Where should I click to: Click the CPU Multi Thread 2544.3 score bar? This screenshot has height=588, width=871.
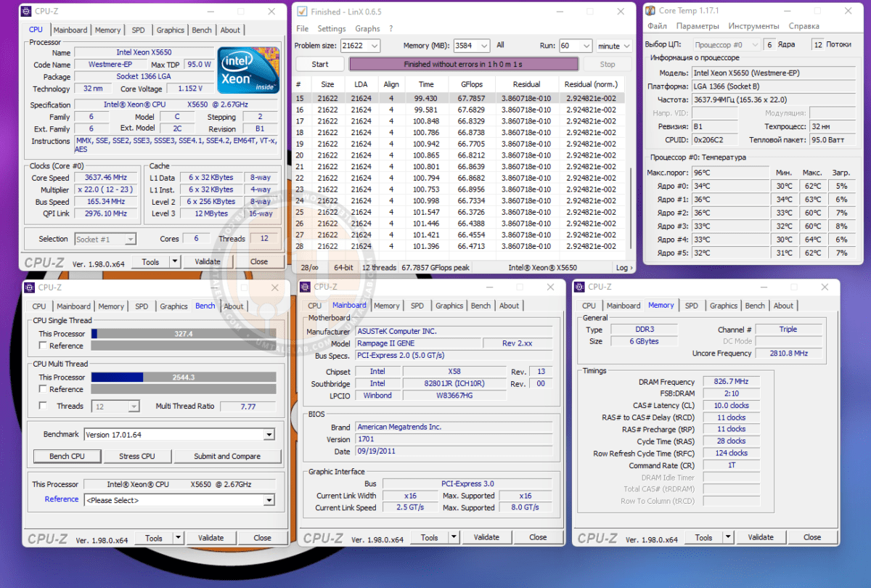pyautogui.click(x=184, y=377)
